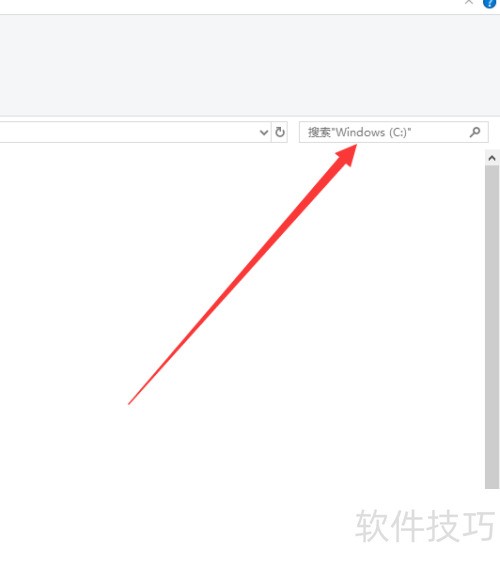The image size is (500, 563).
Task: Focus the 搜索"Windows (C:)" search field
Action: [393, 132]
